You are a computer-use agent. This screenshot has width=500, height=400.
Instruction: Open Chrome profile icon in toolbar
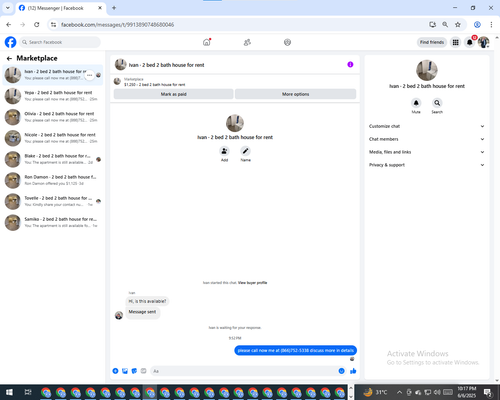coord(477,25)
